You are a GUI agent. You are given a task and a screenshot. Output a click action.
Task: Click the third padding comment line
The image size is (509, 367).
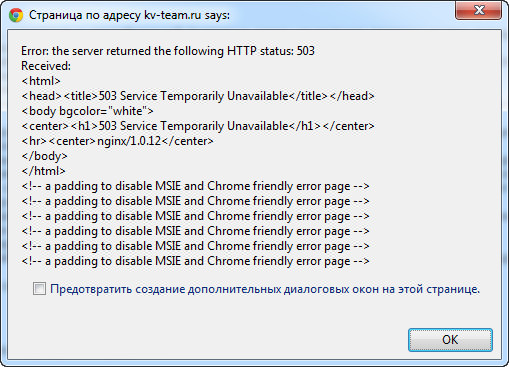[x=195, y=216]
